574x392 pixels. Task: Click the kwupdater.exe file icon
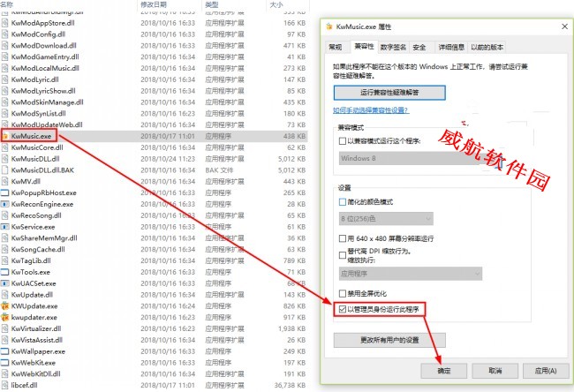(x=4, y=317)
